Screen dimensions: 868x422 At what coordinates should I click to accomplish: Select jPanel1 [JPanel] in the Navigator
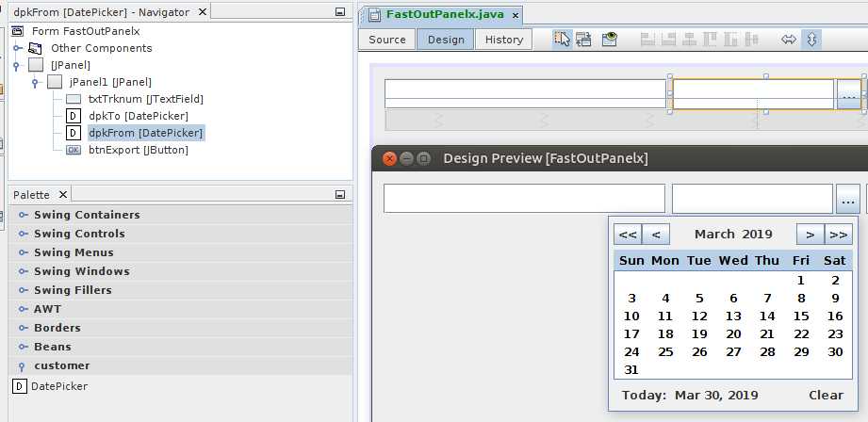(110, 82)
